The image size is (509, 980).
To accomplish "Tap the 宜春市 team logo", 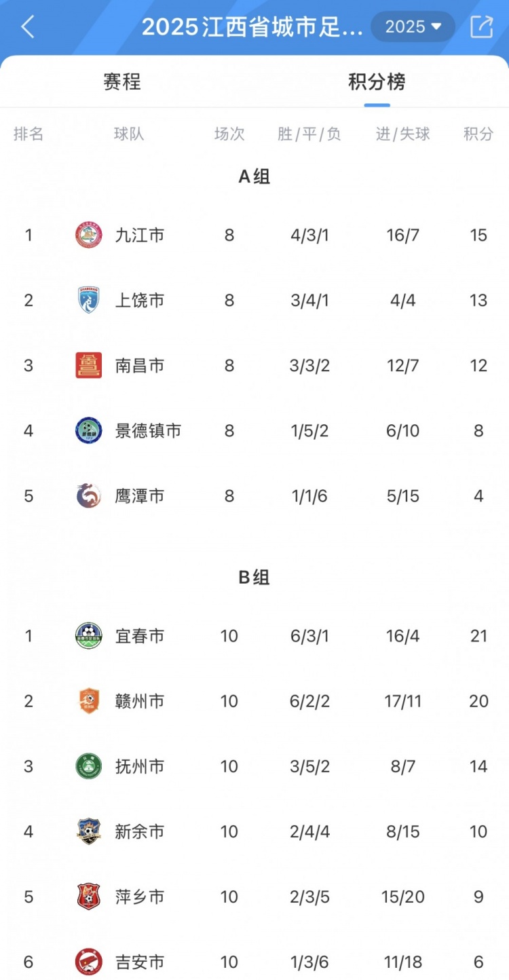I will (89, 636).
